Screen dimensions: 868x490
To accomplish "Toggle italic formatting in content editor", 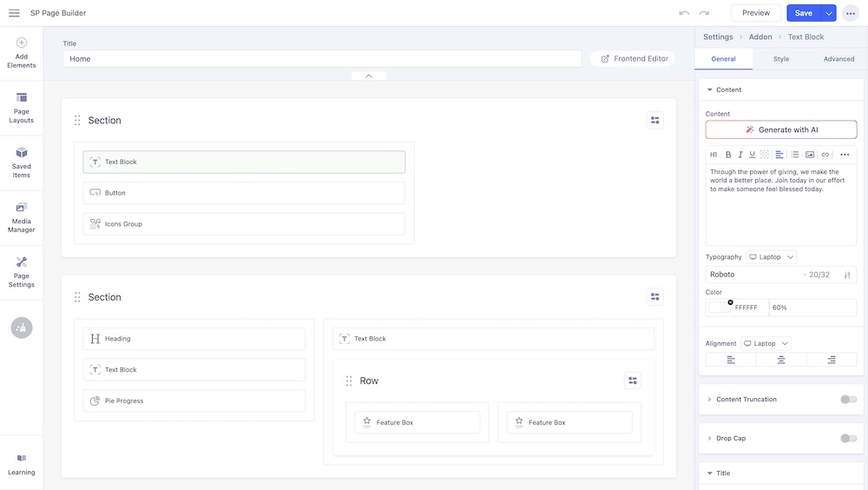I will (740, 155).
